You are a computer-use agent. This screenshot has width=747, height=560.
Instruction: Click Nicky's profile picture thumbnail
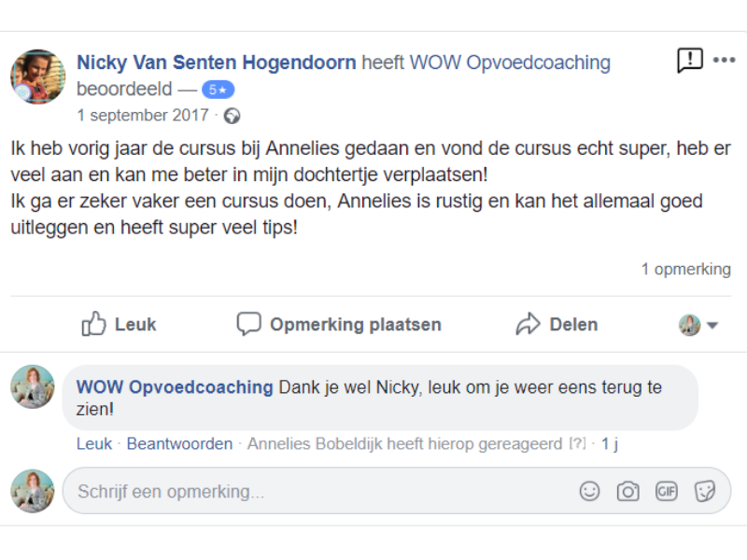tap(37, 77)
